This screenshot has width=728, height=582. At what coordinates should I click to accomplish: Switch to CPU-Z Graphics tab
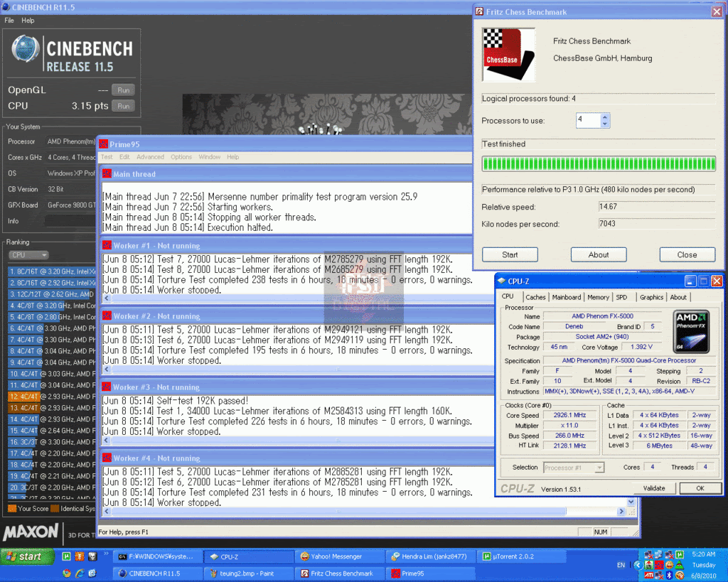point(651,297)
